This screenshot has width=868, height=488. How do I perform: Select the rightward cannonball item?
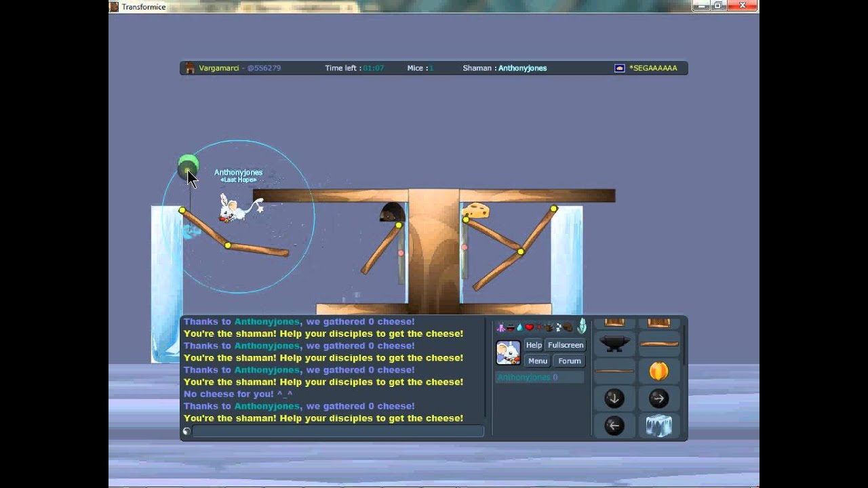pyautogui.click(x=659, y=399)
